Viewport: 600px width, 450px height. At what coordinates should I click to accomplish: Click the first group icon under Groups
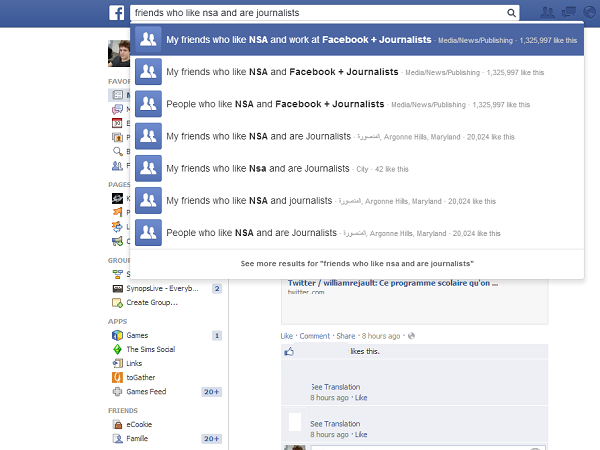(x=117, y=274)
